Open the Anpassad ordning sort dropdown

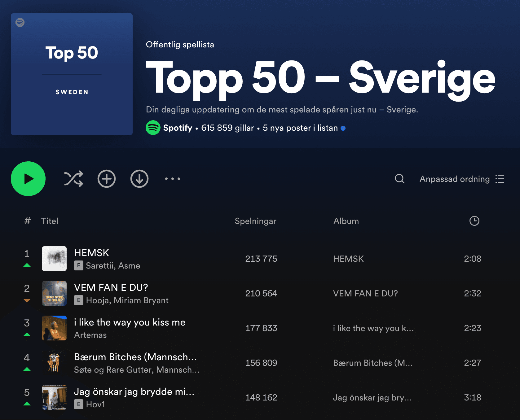click(x=462, y=179)
